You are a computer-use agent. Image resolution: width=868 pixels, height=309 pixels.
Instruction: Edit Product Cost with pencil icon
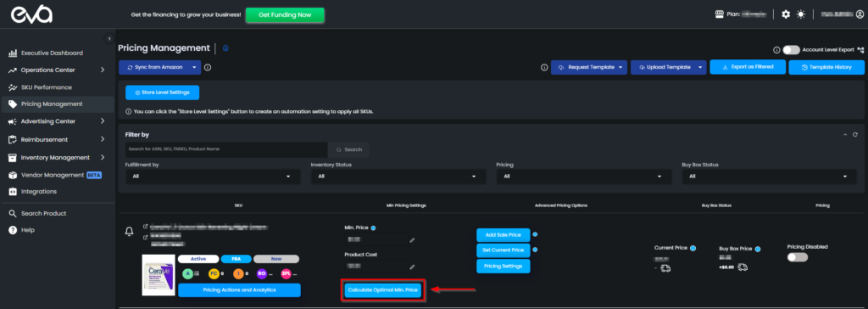[x=412, y=267]
